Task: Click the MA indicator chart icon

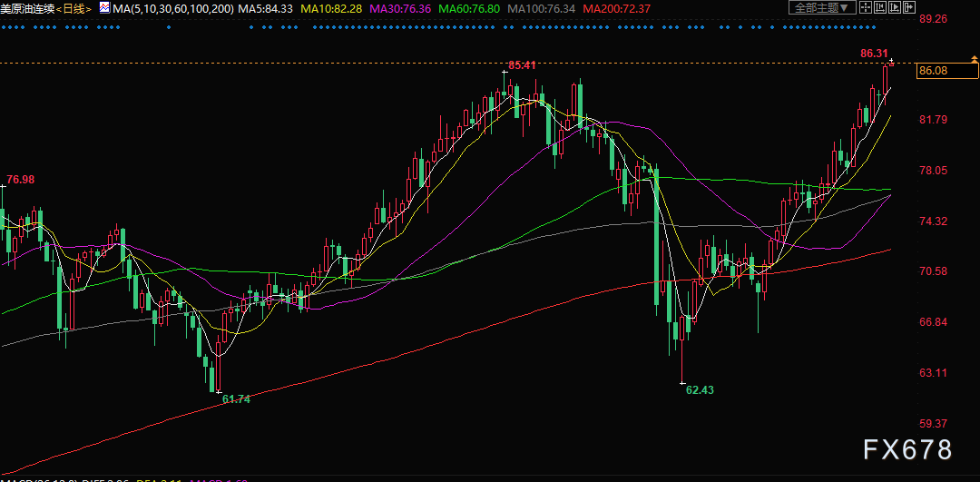Action: 104,7
